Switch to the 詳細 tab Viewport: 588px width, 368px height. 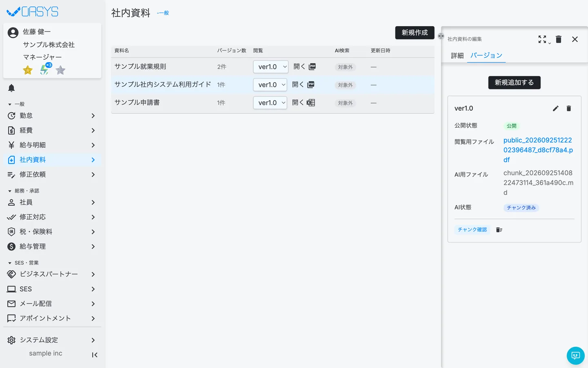coord(457,56)
